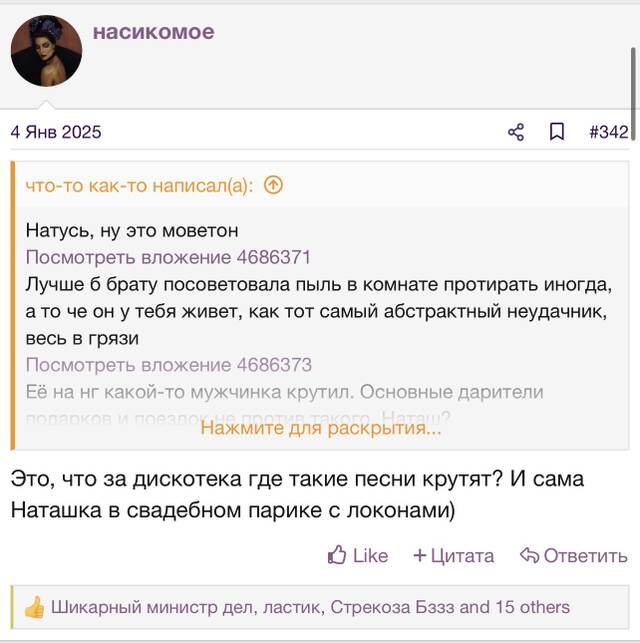Jump to quoted post via the orange arrow icon
Image resolution: width=640 pixels, height=643 pixels.
[273, 185]
